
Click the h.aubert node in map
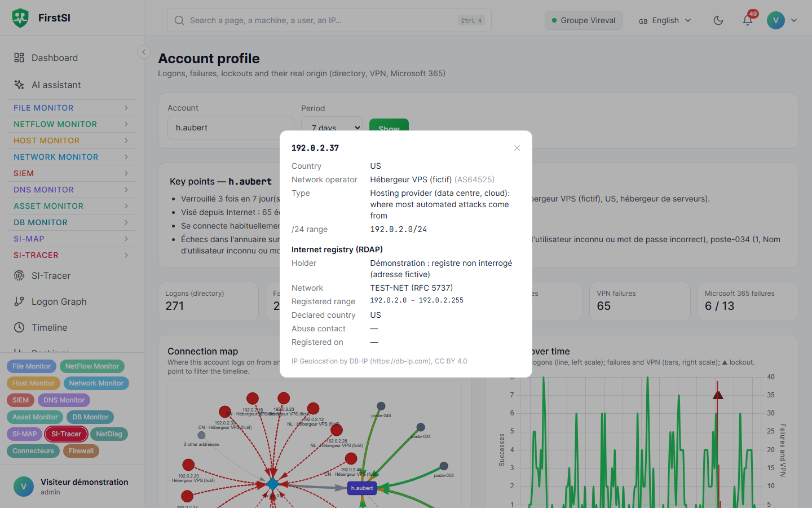(362, 488)
